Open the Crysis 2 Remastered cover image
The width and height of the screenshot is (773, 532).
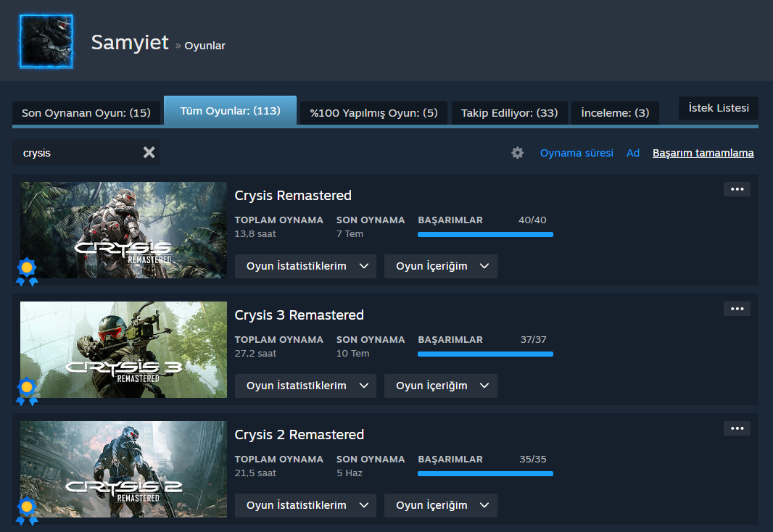(x=124, y=470)
